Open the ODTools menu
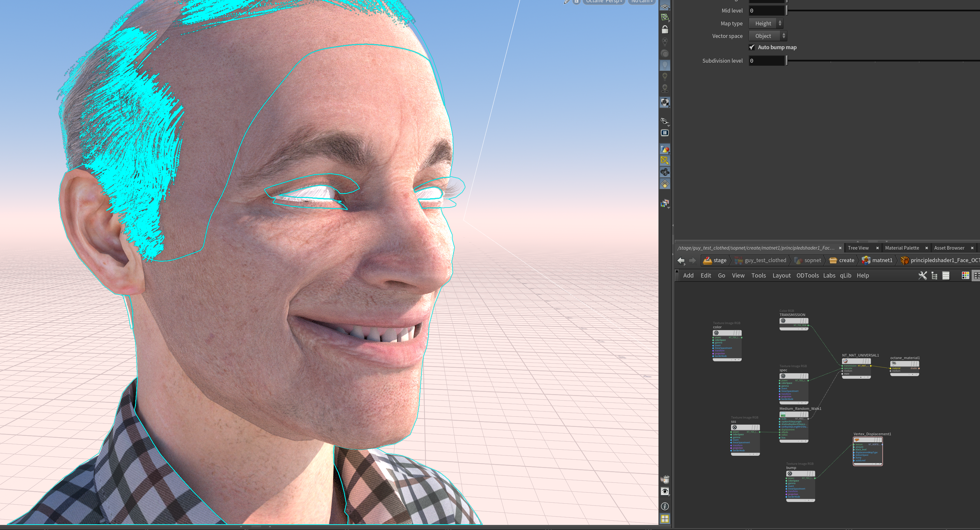Screen dimensions: 980x530 (807, 276)
